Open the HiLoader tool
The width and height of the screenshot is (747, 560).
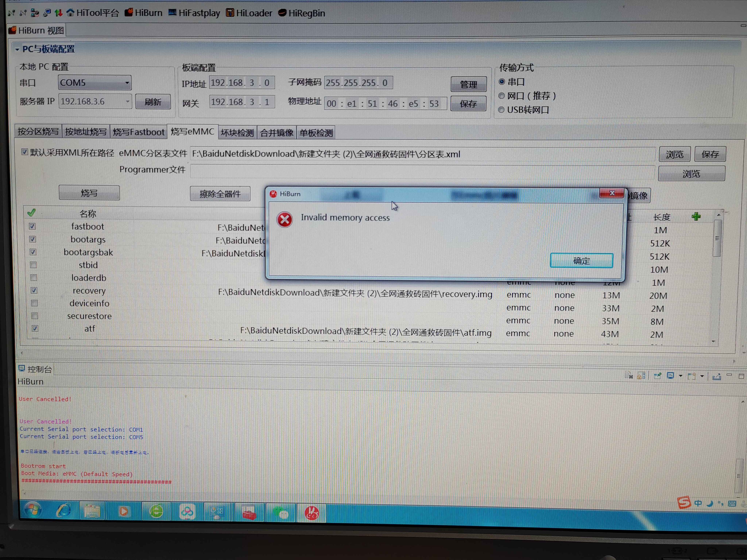249,13
